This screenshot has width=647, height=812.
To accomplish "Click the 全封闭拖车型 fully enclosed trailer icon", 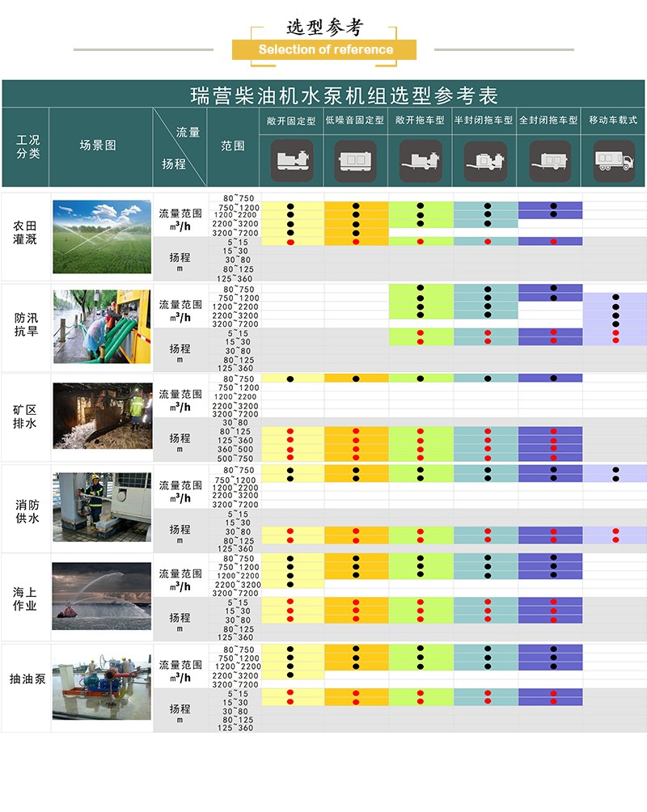I will coord(550,160).
